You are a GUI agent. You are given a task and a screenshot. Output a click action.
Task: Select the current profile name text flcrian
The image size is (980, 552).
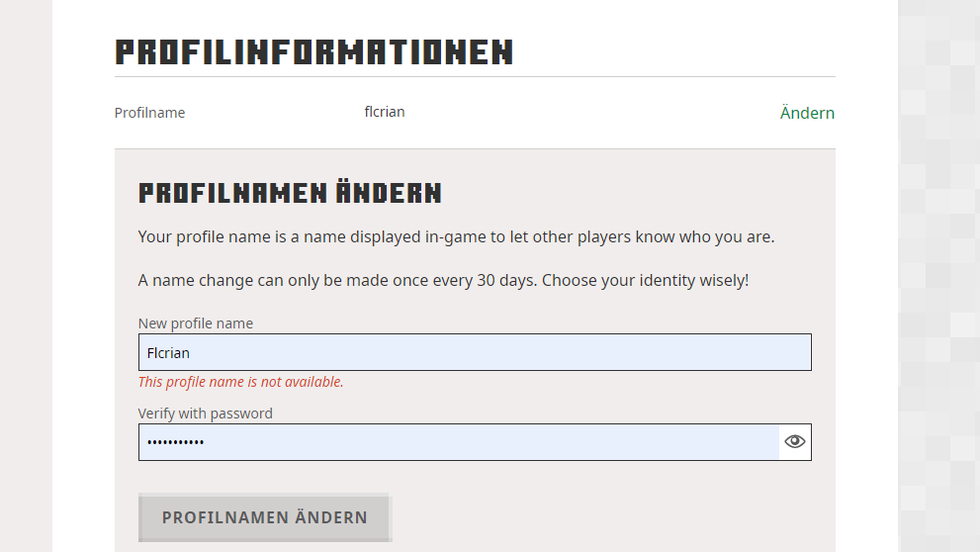point(385,112)
